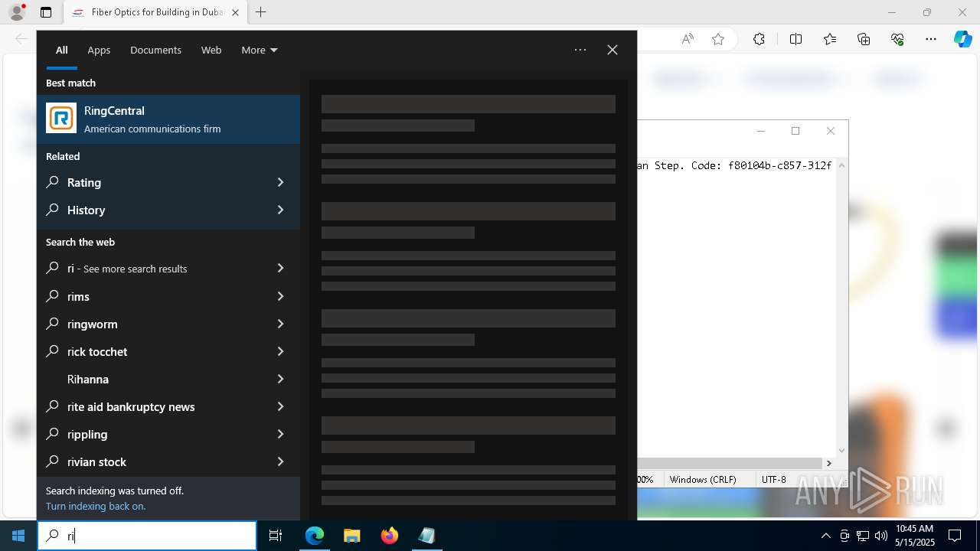Expand the rippling suggestion arrow

280,434
